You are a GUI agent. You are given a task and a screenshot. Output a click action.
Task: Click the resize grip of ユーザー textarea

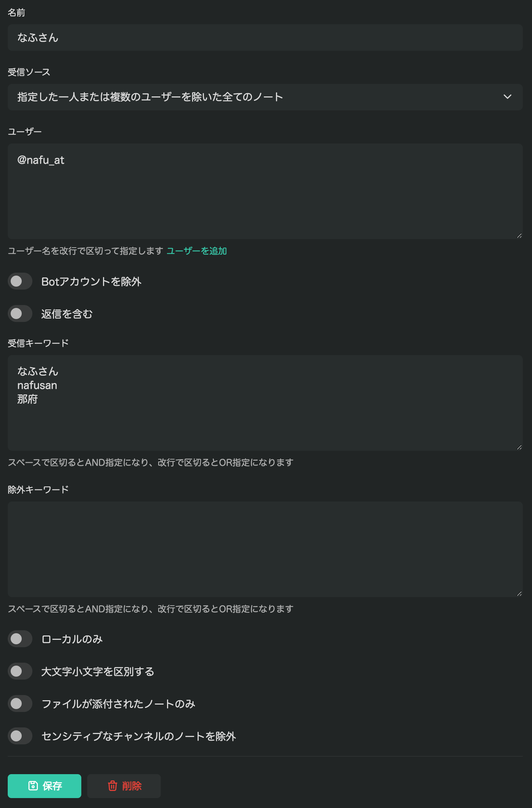pos(519,235)
